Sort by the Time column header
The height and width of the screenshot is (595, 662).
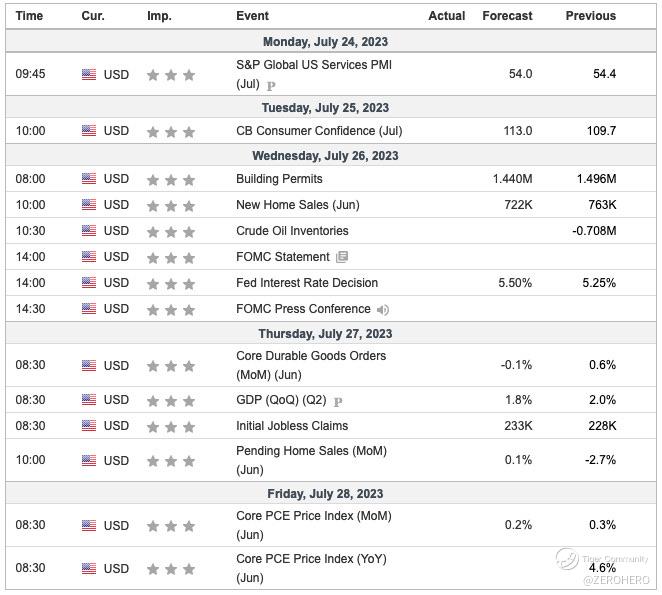coord(29,16)
